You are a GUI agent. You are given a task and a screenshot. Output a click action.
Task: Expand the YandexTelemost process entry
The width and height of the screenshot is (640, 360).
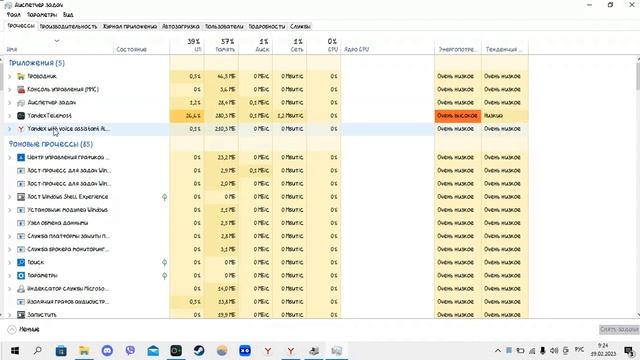tap(10, 116)
